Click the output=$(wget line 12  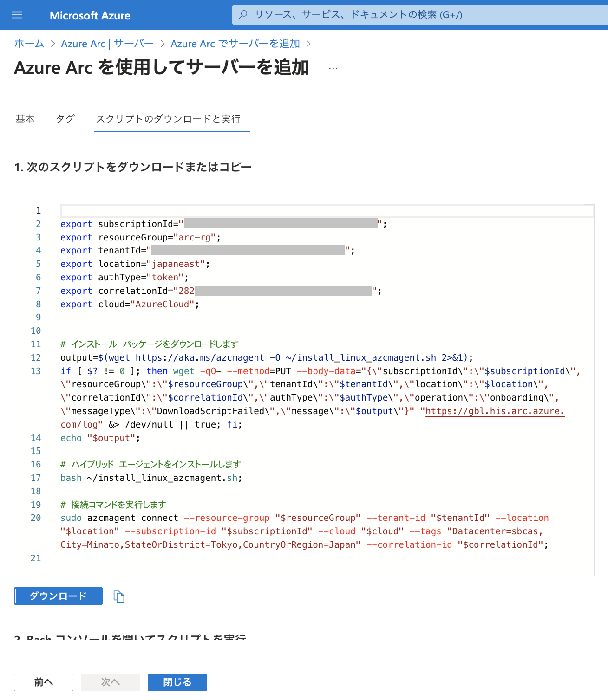point(267,358)
